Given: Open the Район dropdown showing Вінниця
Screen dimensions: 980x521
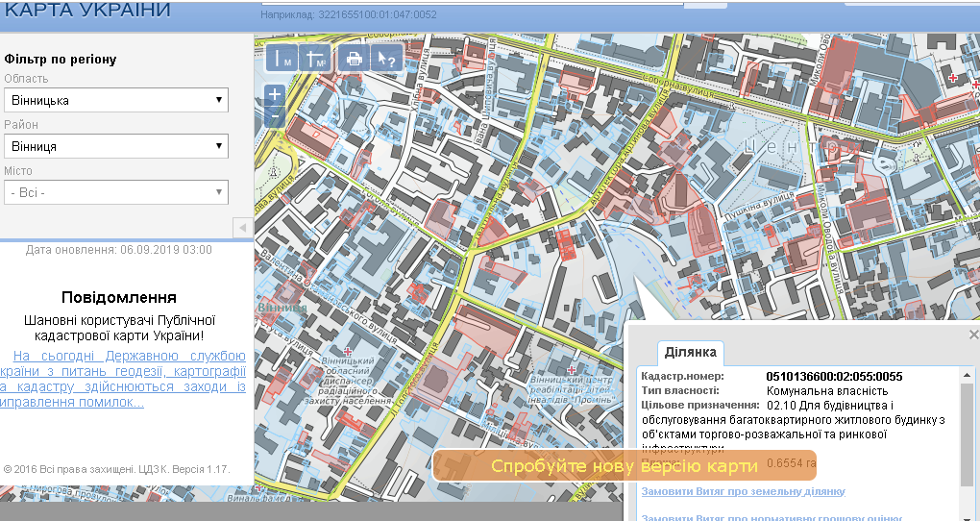Looking at the screenshot, I should (116, 146).
